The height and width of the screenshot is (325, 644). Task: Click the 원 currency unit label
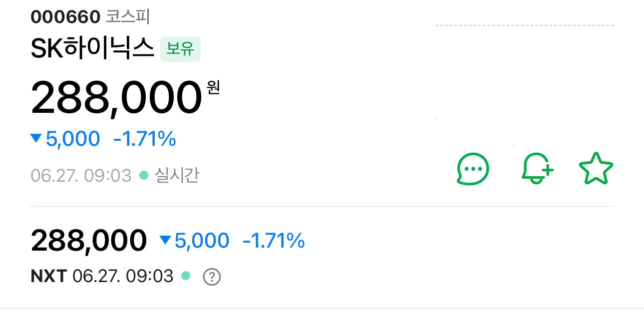[213, 88]
